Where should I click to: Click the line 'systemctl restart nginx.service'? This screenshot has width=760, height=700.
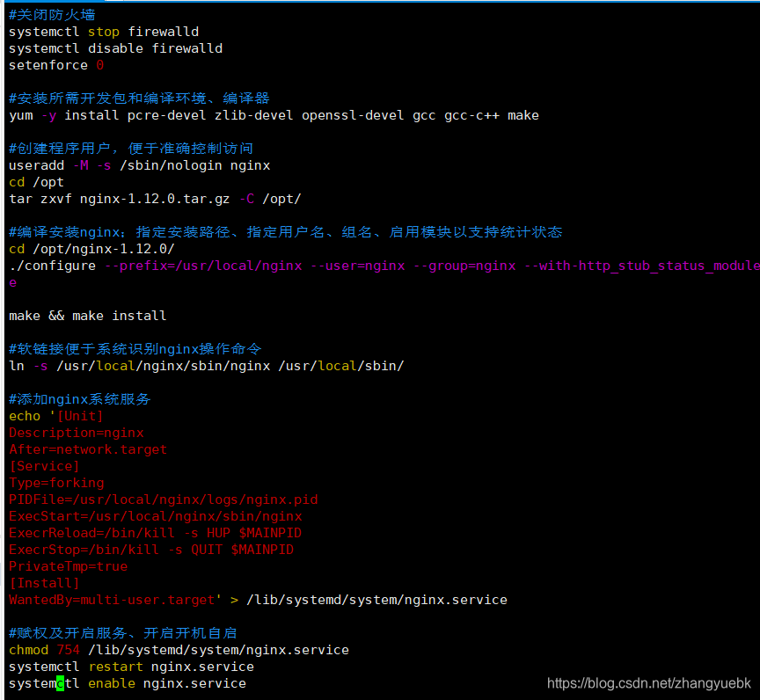(131, 667)
